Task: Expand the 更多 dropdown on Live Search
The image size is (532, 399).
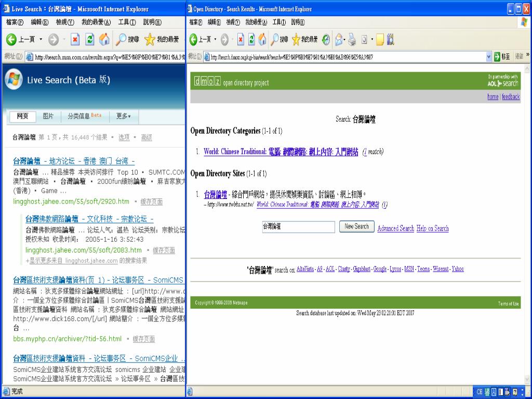Action: pyautogui.click(x=124, y=116)
